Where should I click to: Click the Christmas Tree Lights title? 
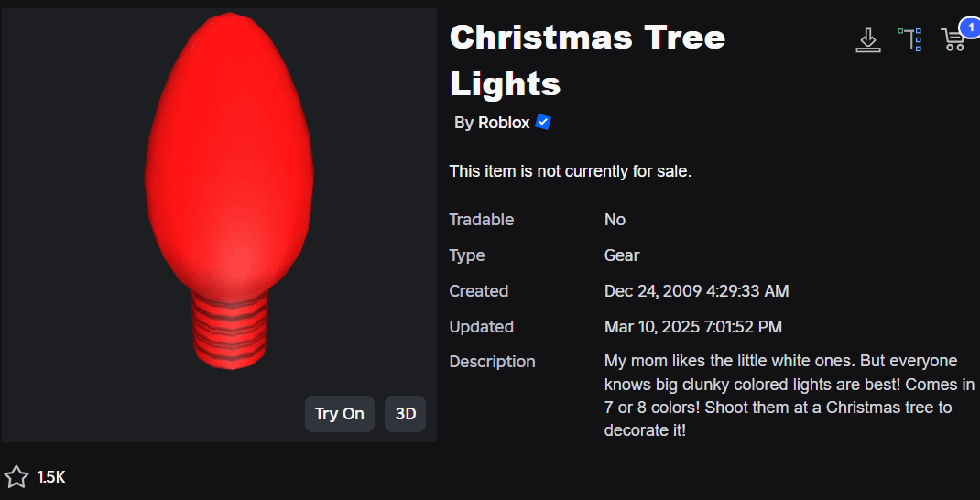587,60
